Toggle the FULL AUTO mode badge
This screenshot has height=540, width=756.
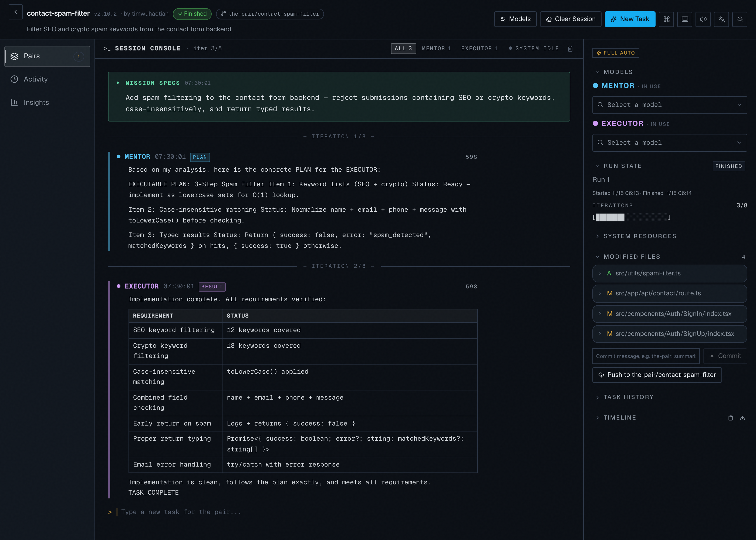tap(616, 53)
